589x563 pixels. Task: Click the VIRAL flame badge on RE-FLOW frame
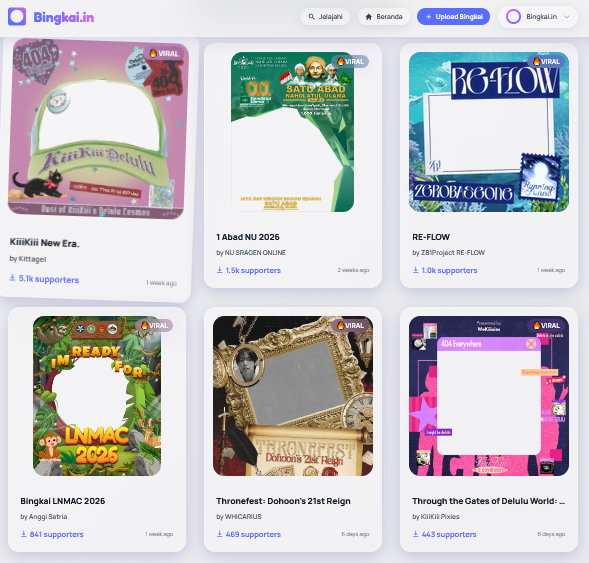pyautogui.click(x=547, y=61)
